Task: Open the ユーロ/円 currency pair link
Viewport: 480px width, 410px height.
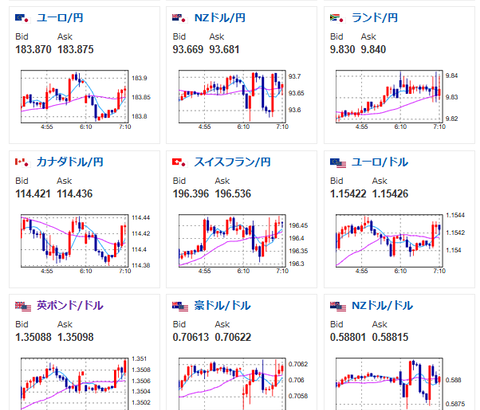Action: (x=60, y=18)
